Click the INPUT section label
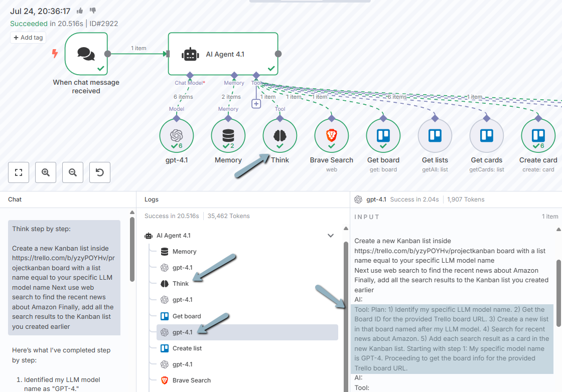This screenshot has height=392, width=562. [x=367, y=217]
